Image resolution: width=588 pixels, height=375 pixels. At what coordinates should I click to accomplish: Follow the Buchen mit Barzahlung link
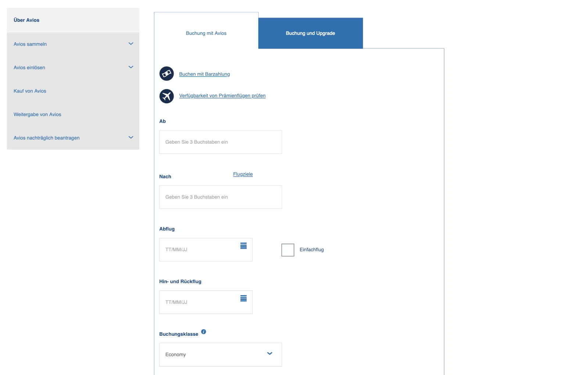point(204,74)
